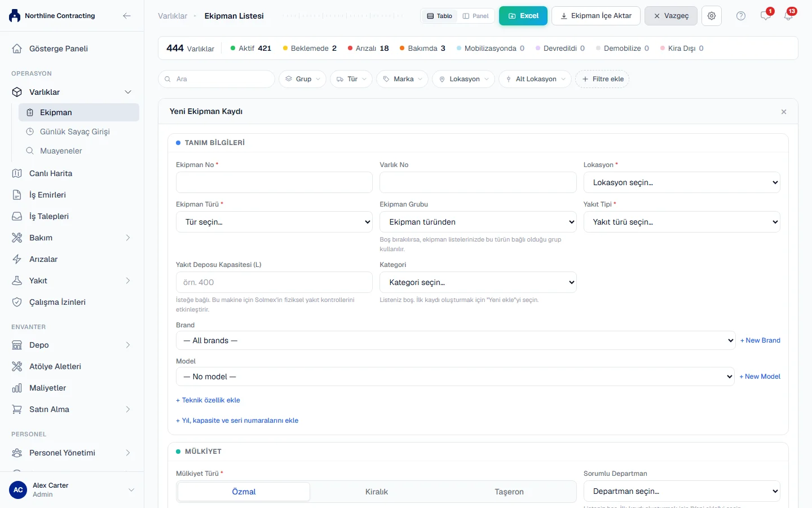Viewport: 812px width, 508px height.
Task: Expand the Bakım sidebar section
Action: pyautogui.click(x=72, y=238)
